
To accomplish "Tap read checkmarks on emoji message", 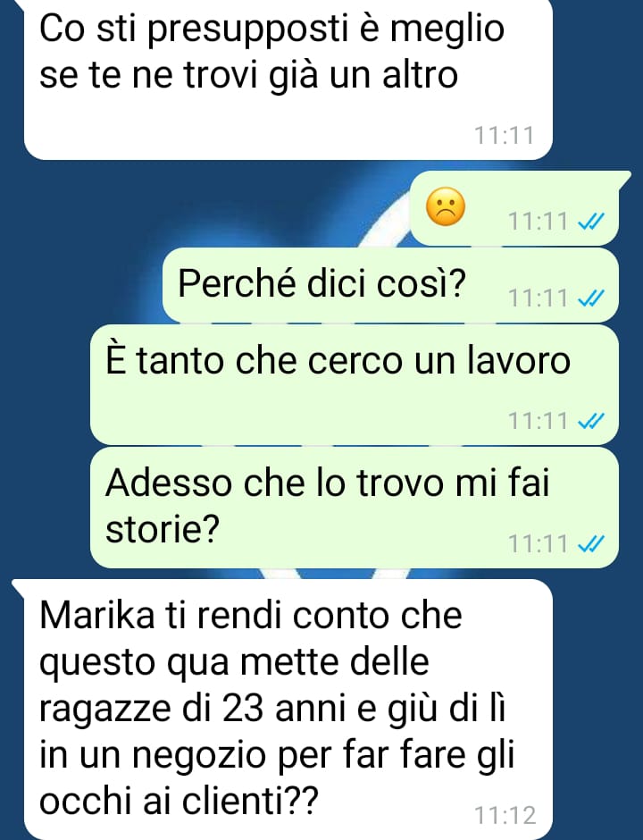I will pyautogui.click(x=591, y=220).
